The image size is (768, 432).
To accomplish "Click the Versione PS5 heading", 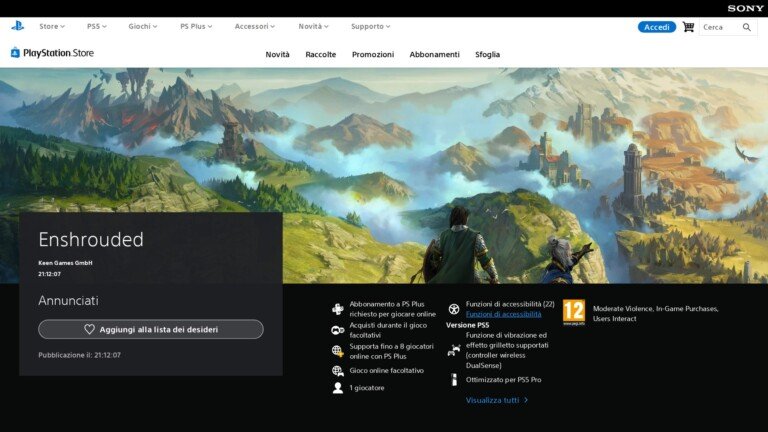I will point(467,325).
